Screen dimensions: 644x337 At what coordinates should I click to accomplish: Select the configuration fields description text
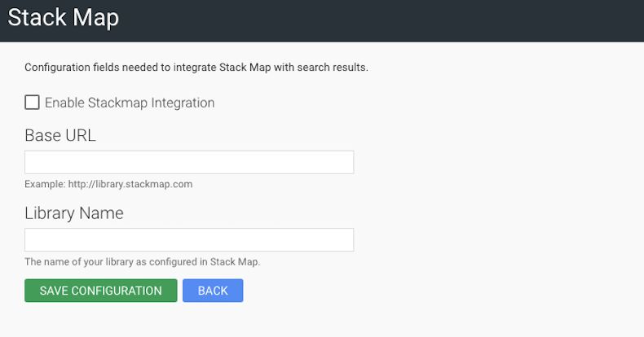(196, 68)
